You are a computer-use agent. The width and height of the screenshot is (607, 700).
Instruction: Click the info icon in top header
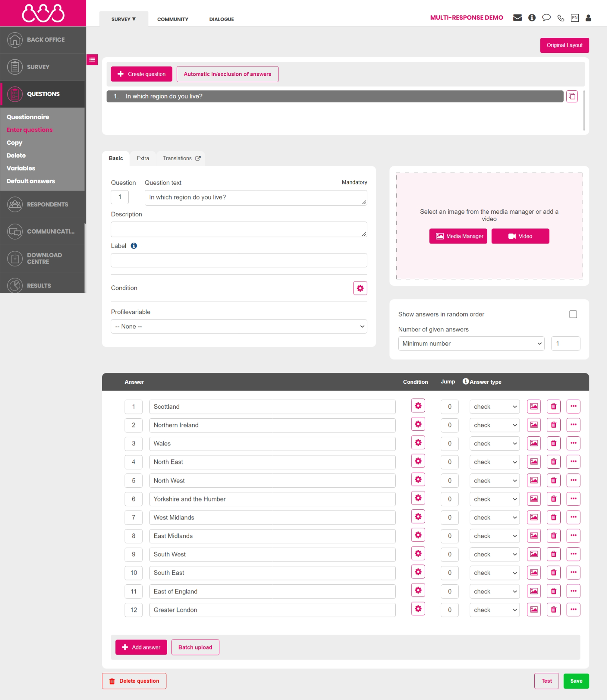(532, 18)
